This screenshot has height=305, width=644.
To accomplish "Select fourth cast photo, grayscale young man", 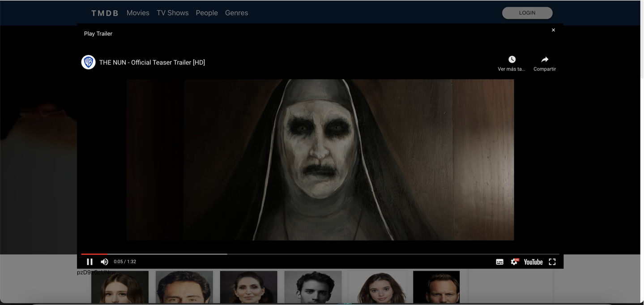I will [x=313, y=287].
